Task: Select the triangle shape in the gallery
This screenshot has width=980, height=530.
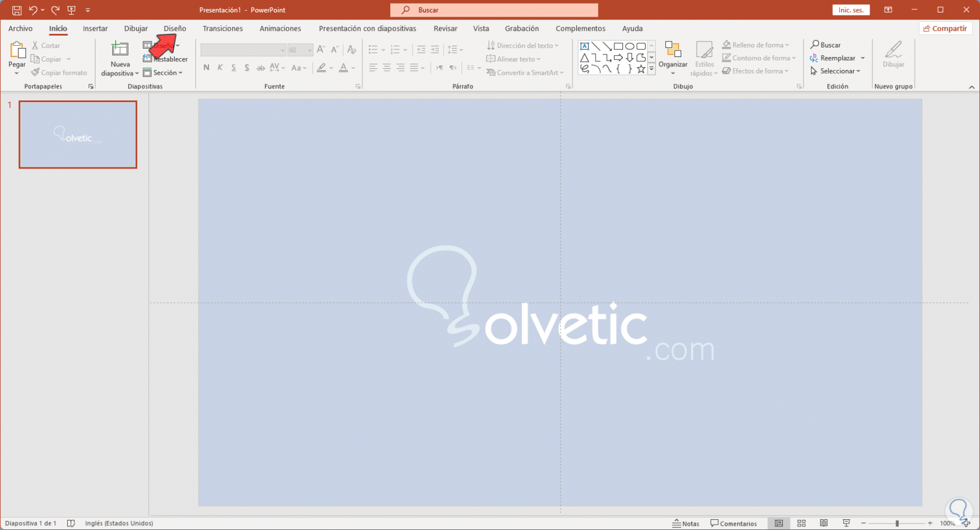Action: click(584, 58)
